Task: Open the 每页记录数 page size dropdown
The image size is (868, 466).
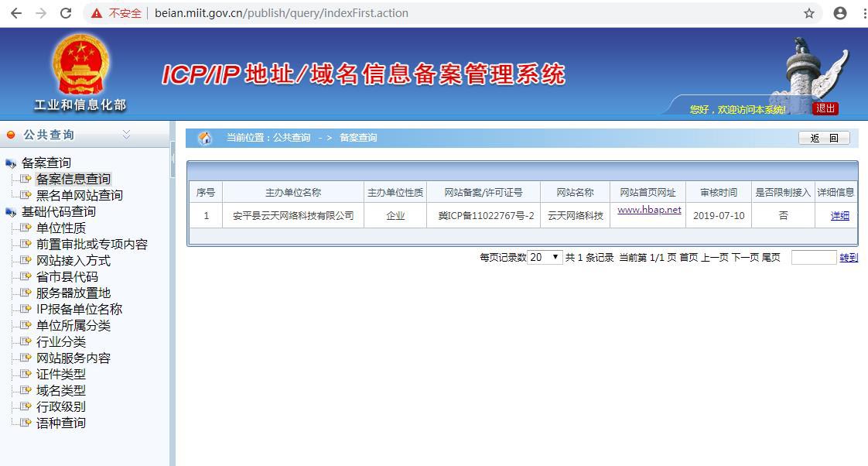Action: point(546,256)
